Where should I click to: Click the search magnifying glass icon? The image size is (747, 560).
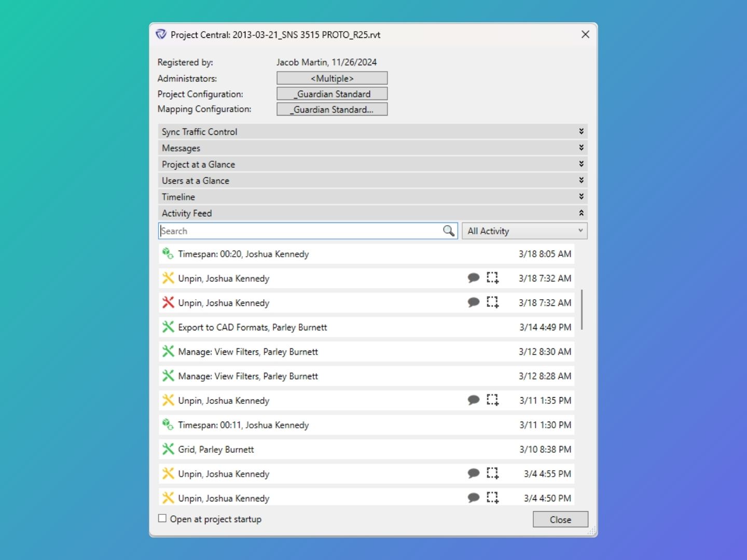(x=449, y=231)
